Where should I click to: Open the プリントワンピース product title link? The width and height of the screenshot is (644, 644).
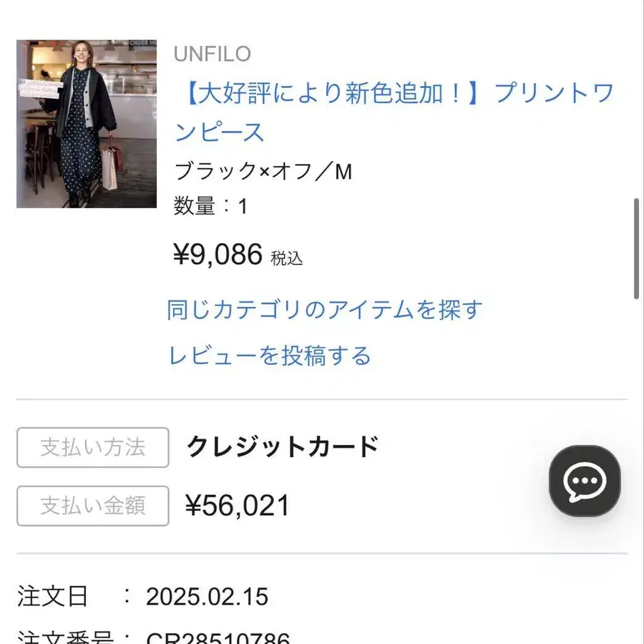(x=394, y=112)
